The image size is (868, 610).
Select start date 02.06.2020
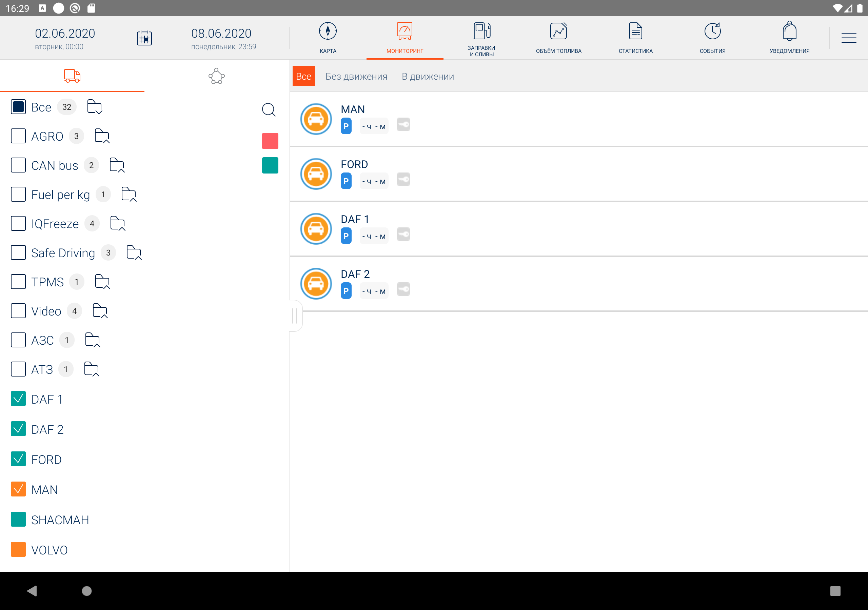click(x=65, y=38)
